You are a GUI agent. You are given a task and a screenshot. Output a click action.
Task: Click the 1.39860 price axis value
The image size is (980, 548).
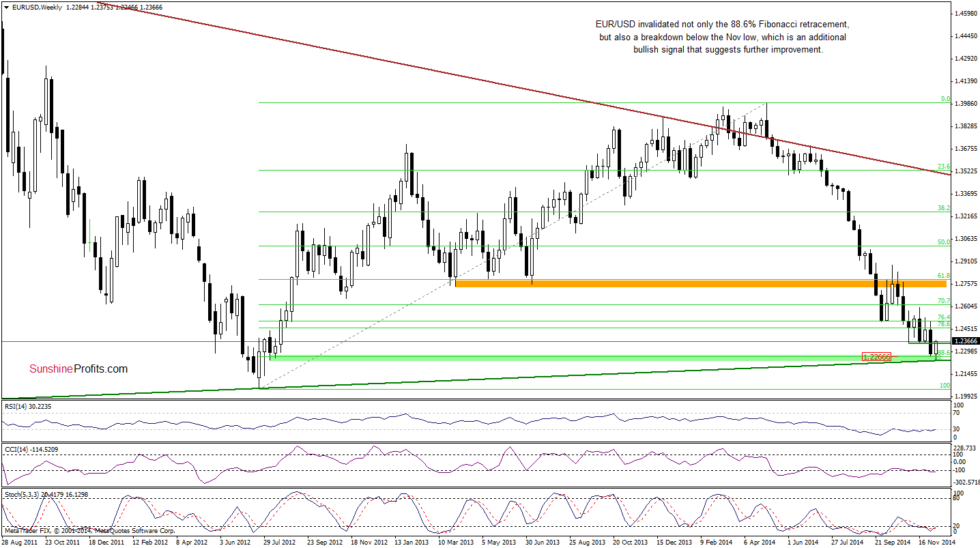coord(966,104)
